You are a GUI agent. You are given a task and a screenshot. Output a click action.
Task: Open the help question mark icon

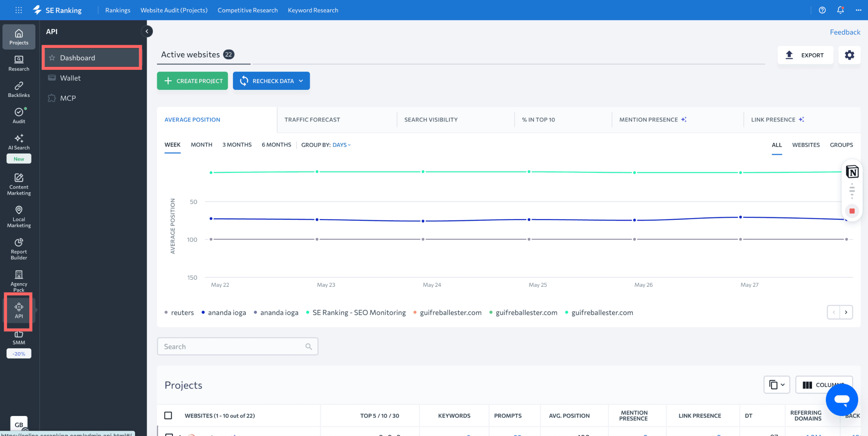(x=822, y=10)
